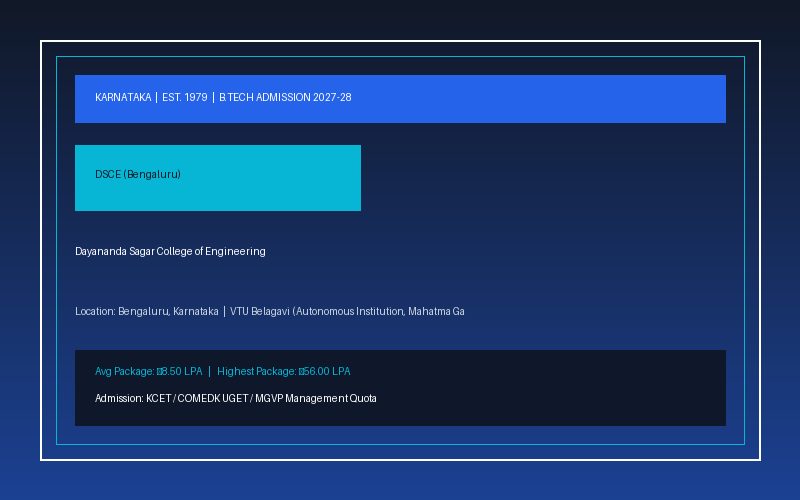
Task: Click Dayananda Sagar College of Engineering title
Action: point(170,252)
